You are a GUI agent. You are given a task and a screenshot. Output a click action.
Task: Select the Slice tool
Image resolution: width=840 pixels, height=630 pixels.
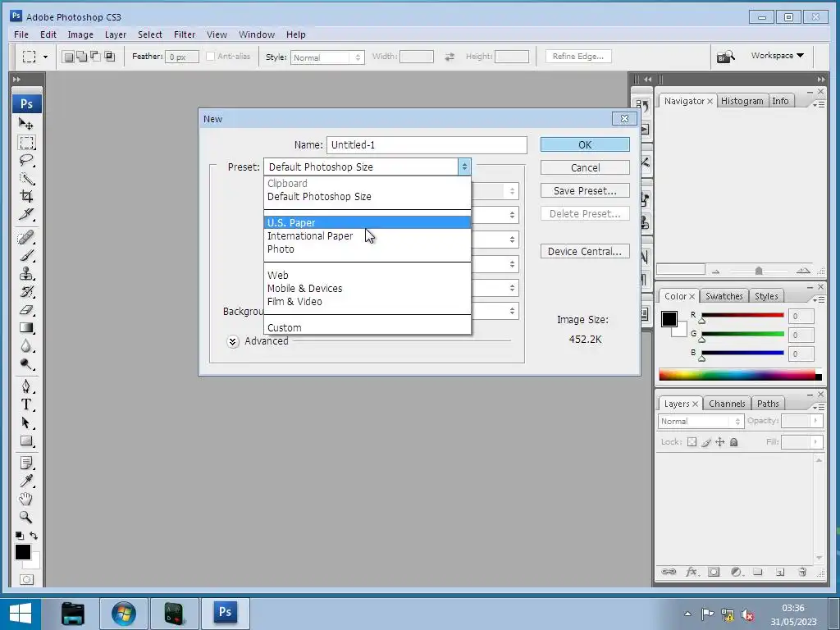pos(25,214)
